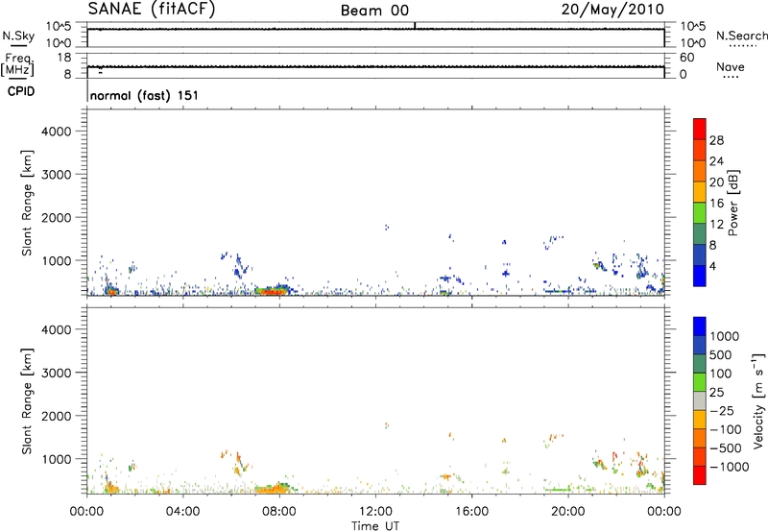Click the 'Time UT' axis label
This screenshot has height=532, width=768.
[x=375, y=526]
